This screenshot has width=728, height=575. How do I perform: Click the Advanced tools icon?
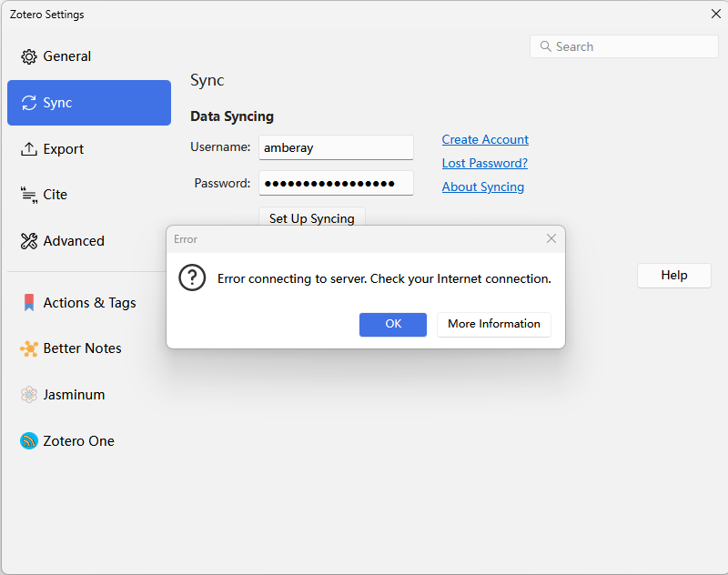(29, 241)
